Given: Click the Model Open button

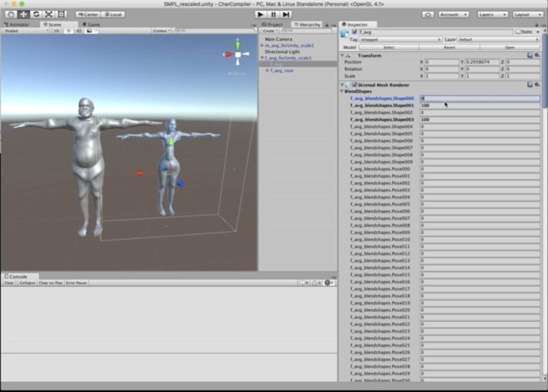Looking at the screenshot, I should click(509, 47).
